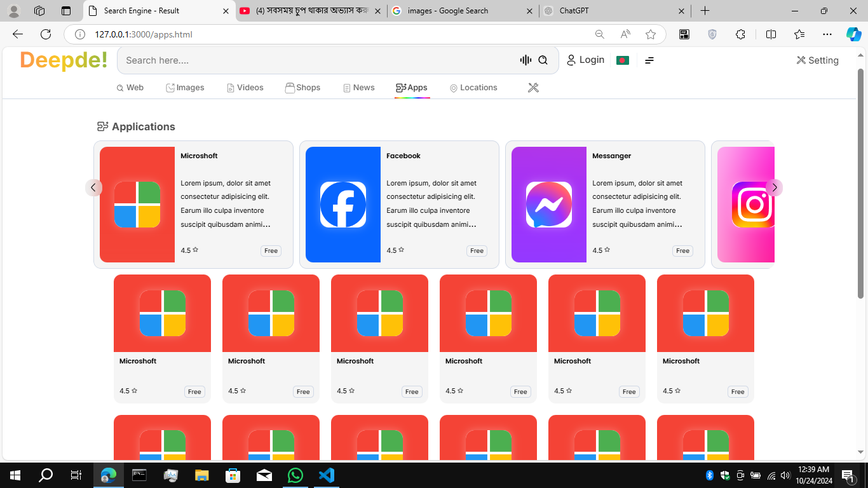Open the Setting link
The image size is (868, 488).
pos(817,60)
